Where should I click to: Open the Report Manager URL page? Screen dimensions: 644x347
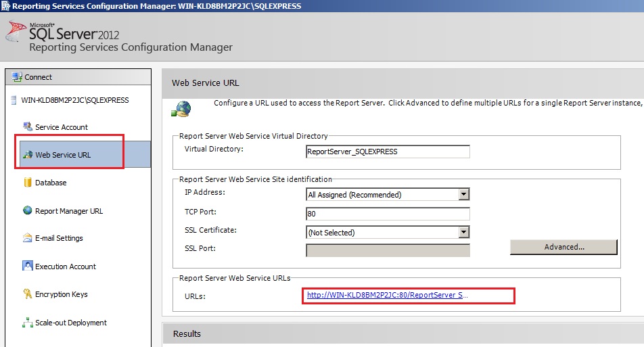coord(69,211)
